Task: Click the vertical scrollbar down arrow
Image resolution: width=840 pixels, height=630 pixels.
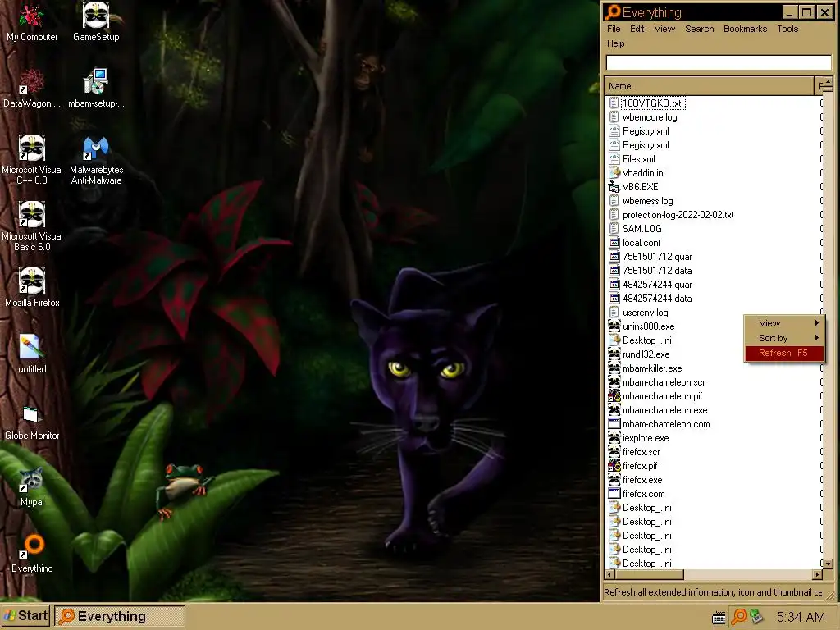Action: 828,563
